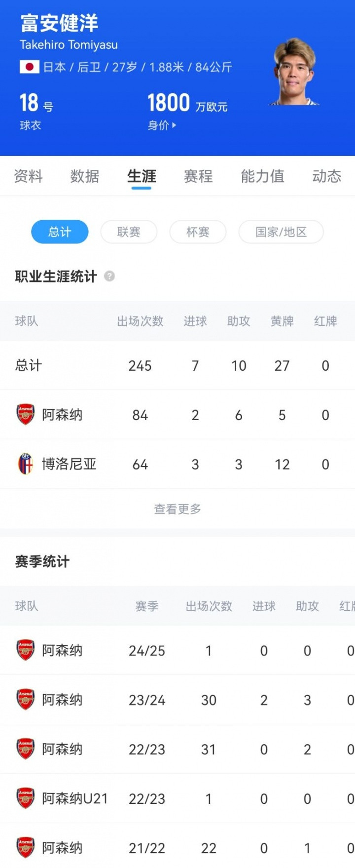
Task: Click the Arsenal U21 crest icon
Action: tap(26, 798)
